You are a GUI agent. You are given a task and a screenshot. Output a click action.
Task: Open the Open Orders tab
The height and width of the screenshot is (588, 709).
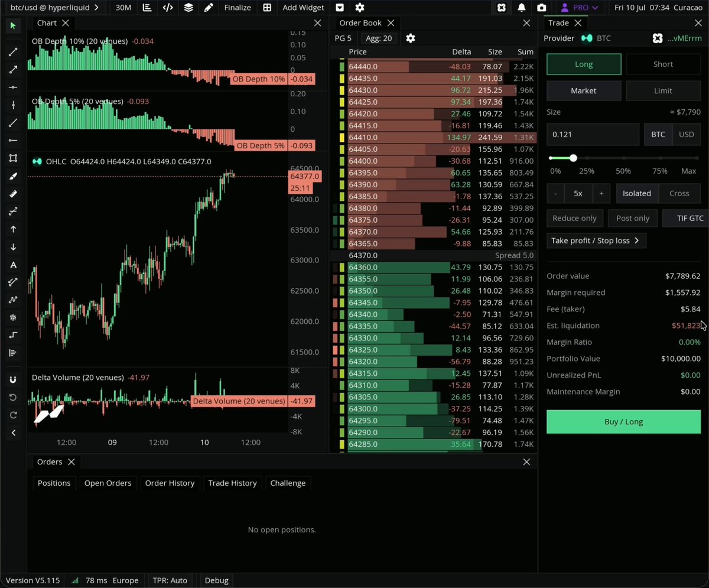pyautogui.click(x=108, y=483)
